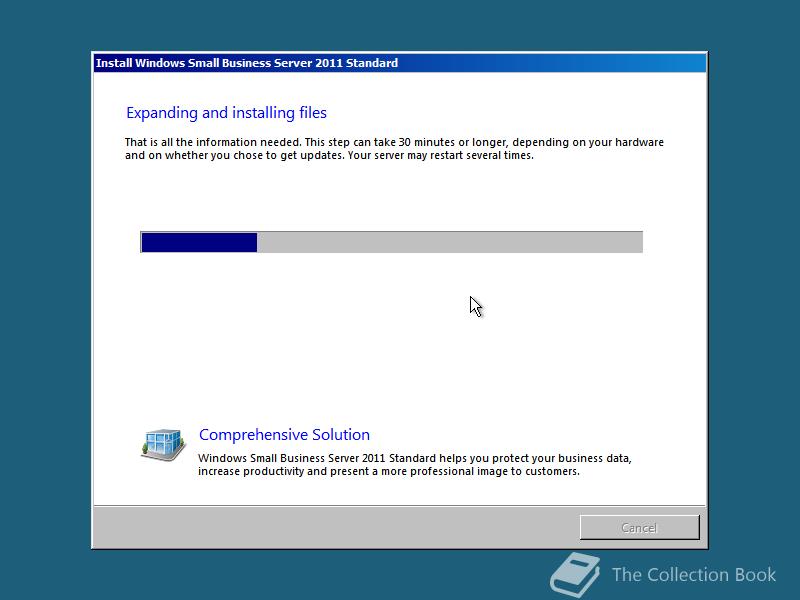Image resolution: width=800 pixels, height=600 pixels.
Task: Click the 'Expanding and installing files' heading
Action: [227, 113]
